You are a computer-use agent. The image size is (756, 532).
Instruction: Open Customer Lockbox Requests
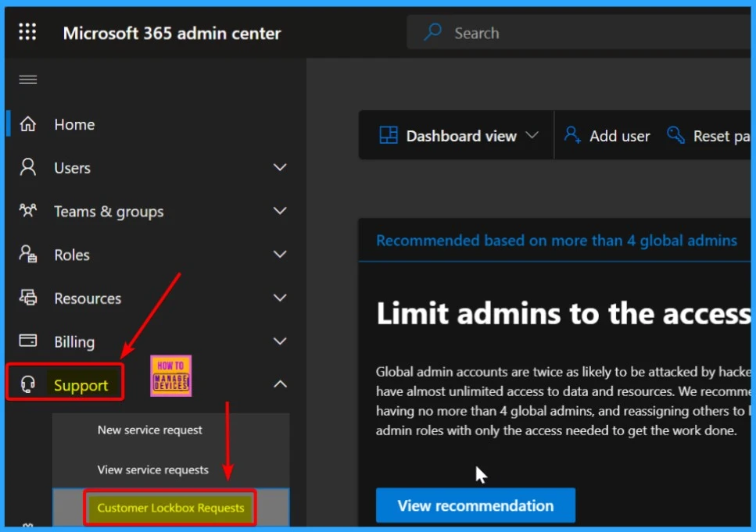click(170, 508)
